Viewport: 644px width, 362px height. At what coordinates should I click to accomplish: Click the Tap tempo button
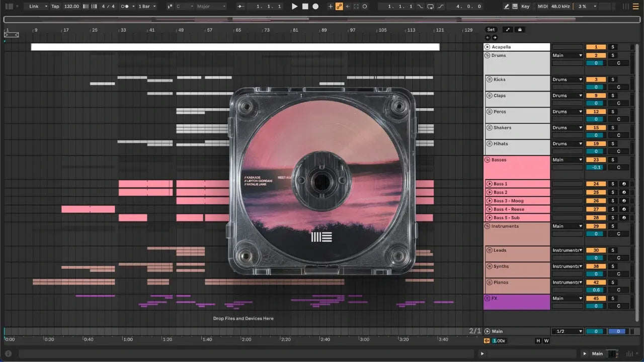pyautogui.click(x=55, y=7)
